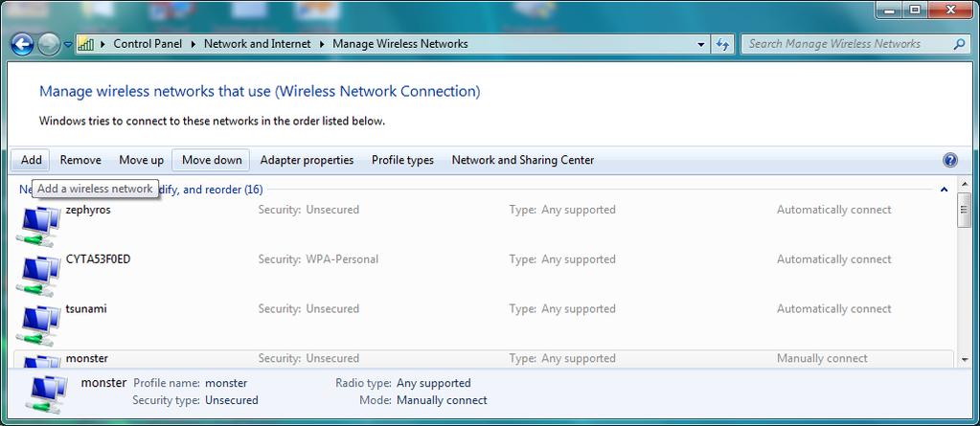Click Remove in the toolbar
This screenshot has height=426, width=980.
[x=80, y=160]
